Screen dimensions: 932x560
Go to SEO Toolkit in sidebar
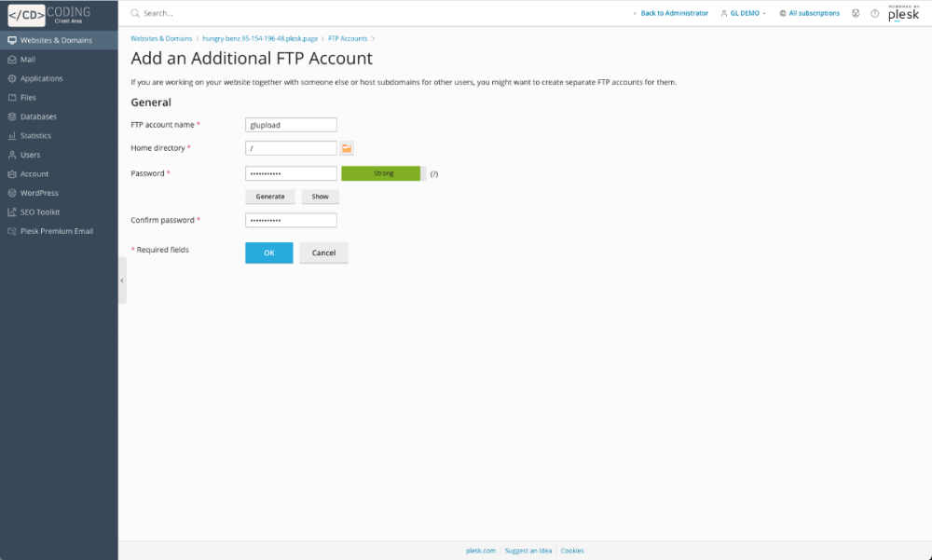pyautogui.click(x=39, y=212)
